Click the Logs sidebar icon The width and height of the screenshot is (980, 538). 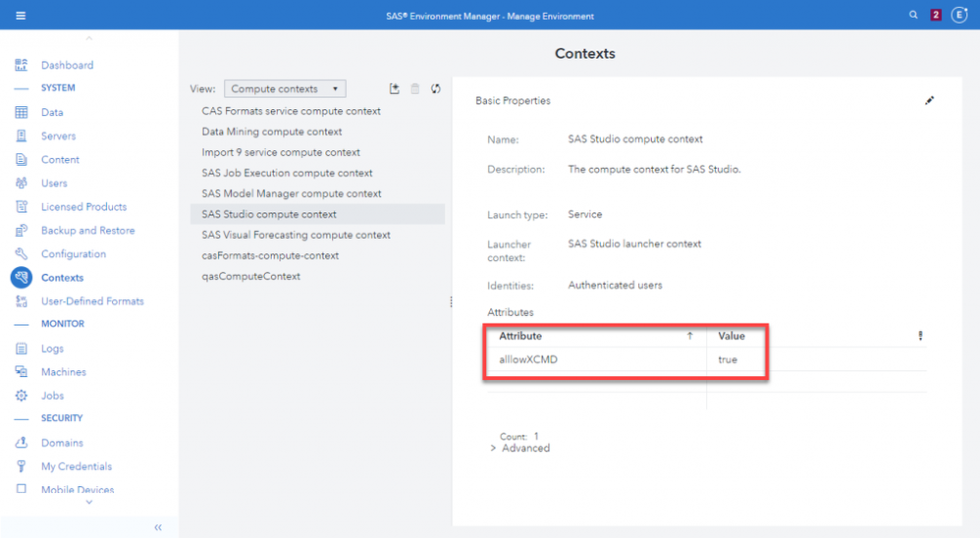tap(22, 349)
